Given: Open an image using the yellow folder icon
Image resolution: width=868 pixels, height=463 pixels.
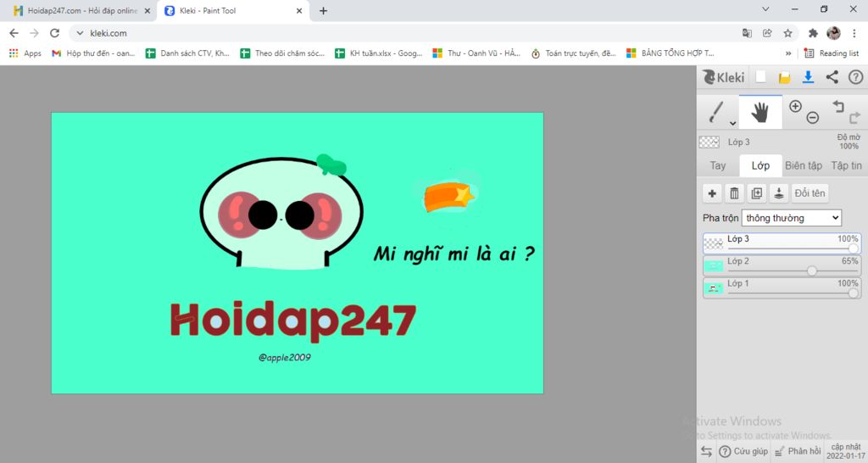Looking at the screenshot, I should pos(784,77).
